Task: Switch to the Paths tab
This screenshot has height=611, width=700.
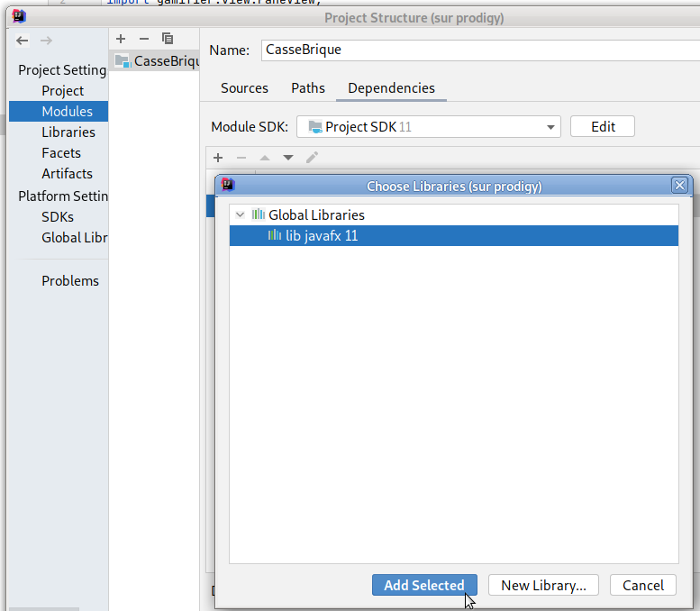Action: tap(308, 88)
